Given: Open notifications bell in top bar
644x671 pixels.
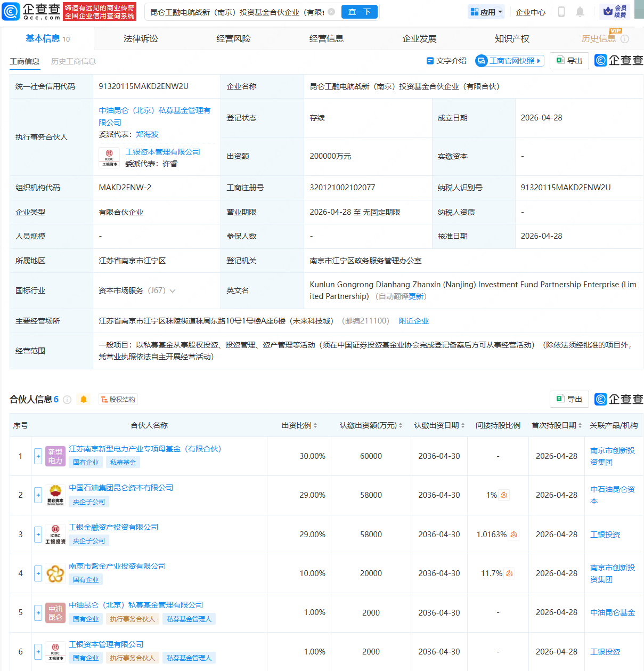Looking at the screenshot, I should click(x=580, y=12).
